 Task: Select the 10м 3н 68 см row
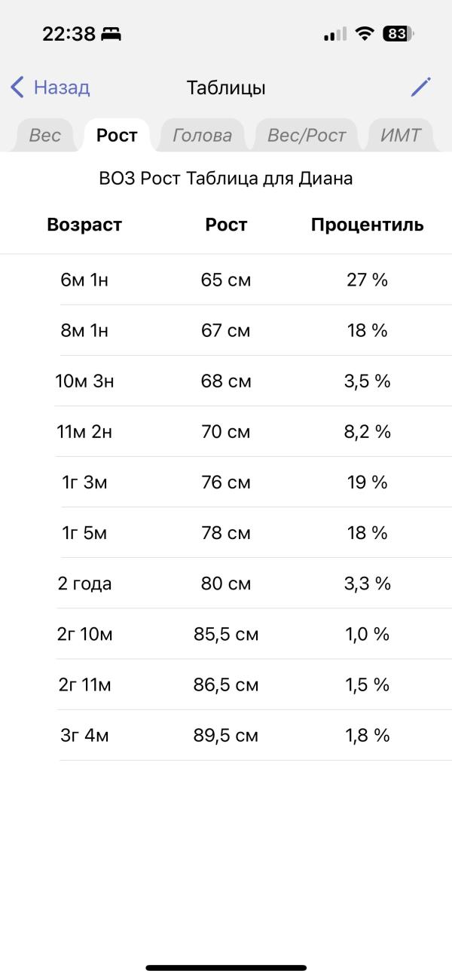pos(226,381)
